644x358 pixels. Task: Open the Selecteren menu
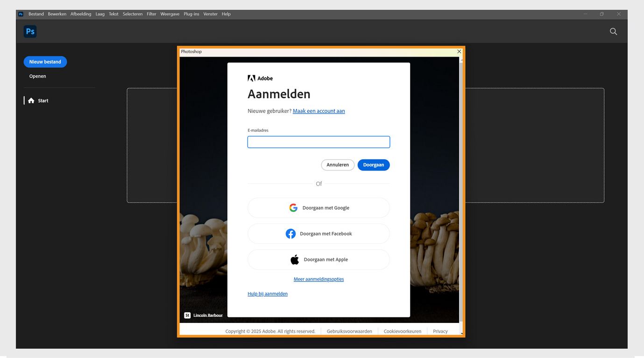(x=133, y=14)
